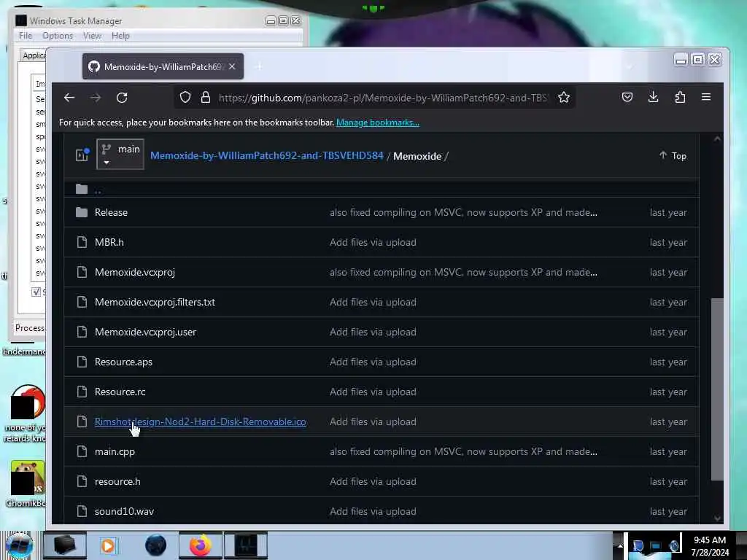Click the repository name breadcrumb link

pos(267,156)
